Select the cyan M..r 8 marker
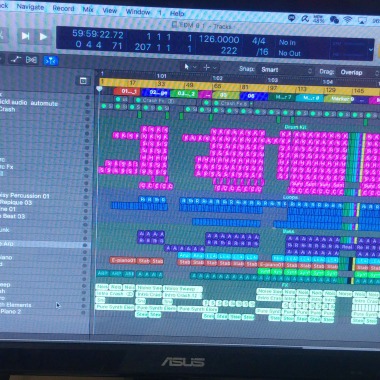The width and height of the screenshot is (380, 380). [310, 98]
